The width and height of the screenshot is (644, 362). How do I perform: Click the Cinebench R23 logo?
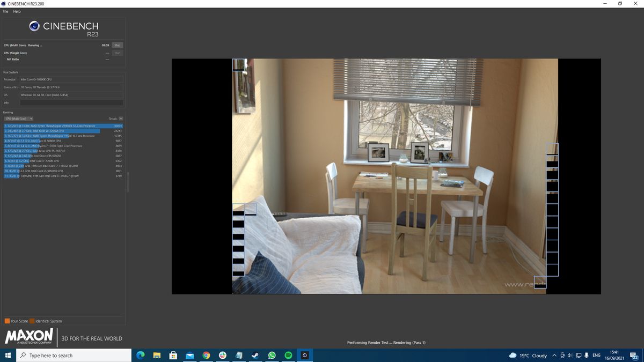tap(64, 28)
